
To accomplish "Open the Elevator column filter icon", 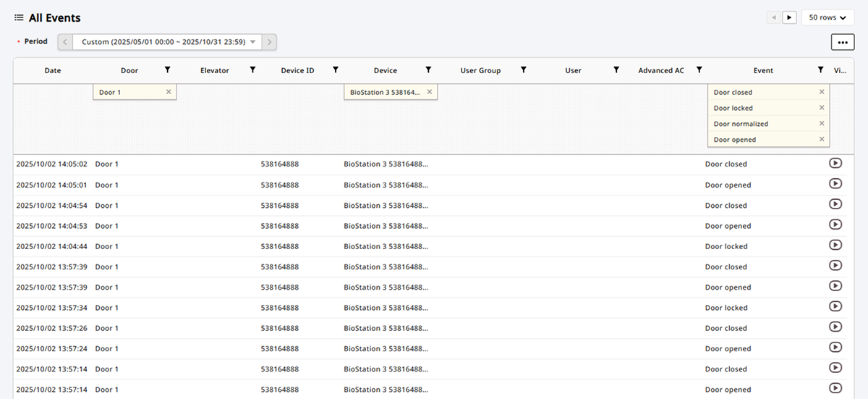I will [252, 70].
